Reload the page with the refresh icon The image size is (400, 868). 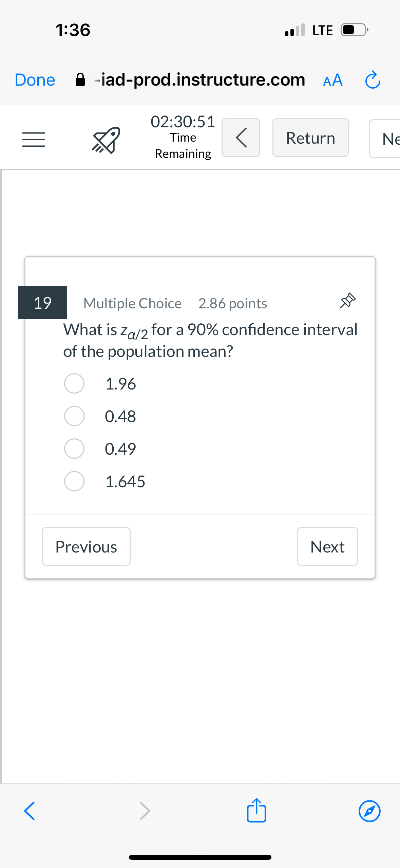pos(372,80)
